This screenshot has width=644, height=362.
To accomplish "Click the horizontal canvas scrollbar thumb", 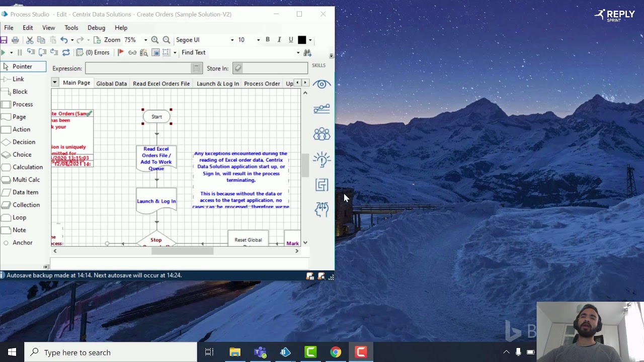I will [x=183, y=251].
